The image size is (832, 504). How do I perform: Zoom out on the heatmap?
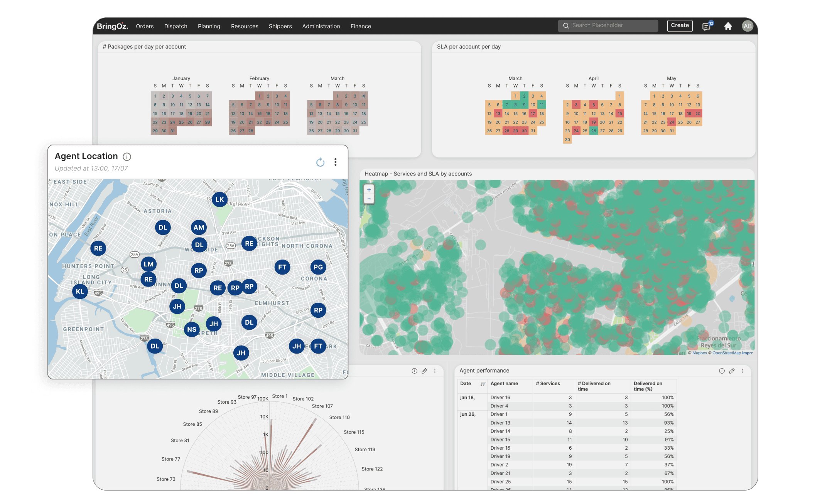369,199
